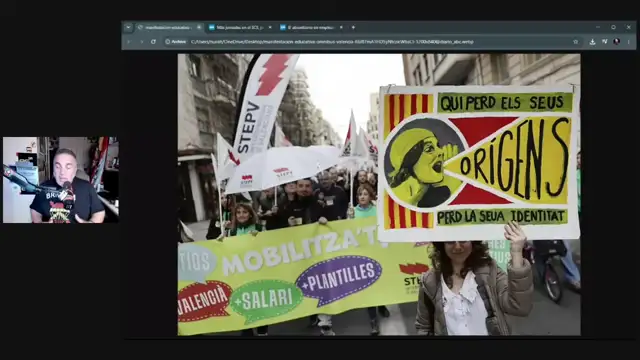Click the protest photo in the viewer
The image size is (640, 360).
click(379, 195)
